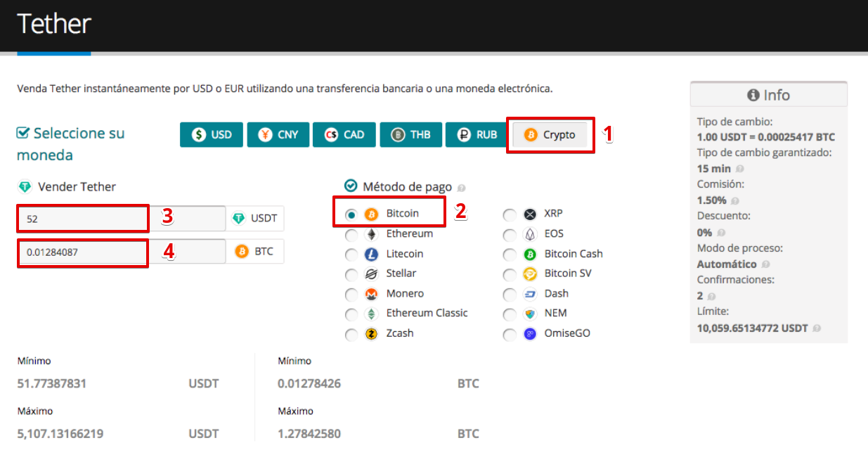The image size is (868, 457).
Task: Click the USDT icon beside the amount field
Action: (x=238, y=219)
